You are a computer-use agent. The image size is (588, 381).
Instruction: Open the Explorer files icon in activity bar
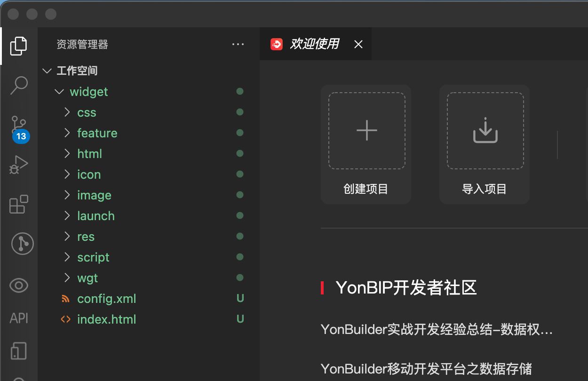19,46
